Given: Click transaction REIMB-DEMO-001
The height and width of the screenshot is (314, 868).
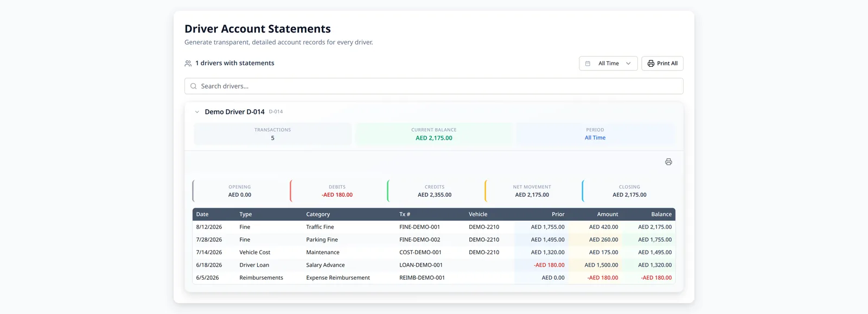Looking at the screenshot, I should coord(422,278).
